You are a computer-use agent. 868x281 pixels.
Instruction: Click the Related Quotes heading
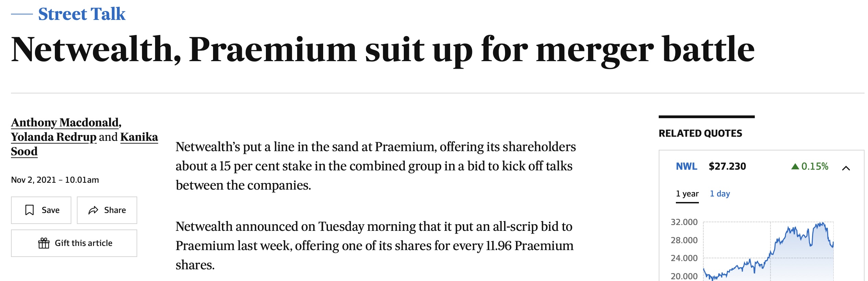click(700, 134)
